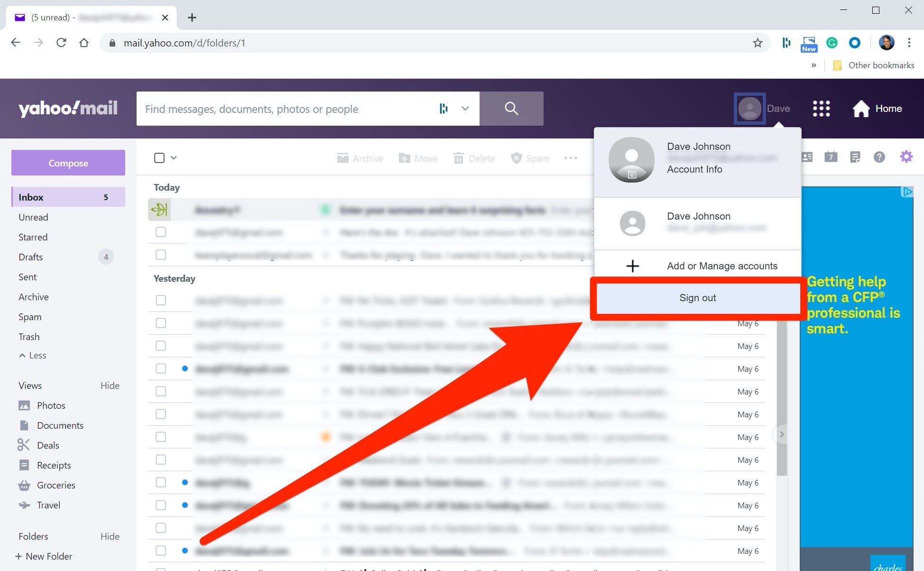Expand the checkbox dropdown arrow
This screenshot has width=924, height=571.
[x=174, y=157]
